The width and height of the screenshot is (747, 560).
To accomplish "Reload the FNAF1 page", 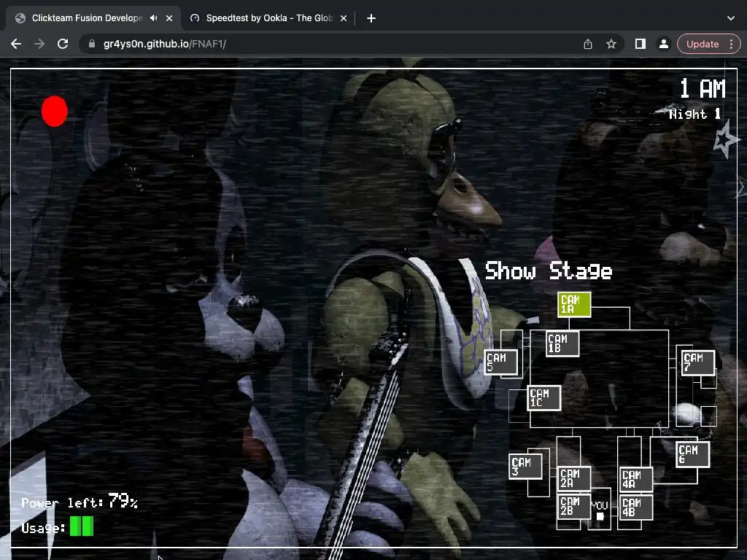I will pyautogui.click(x=63, y=44).
